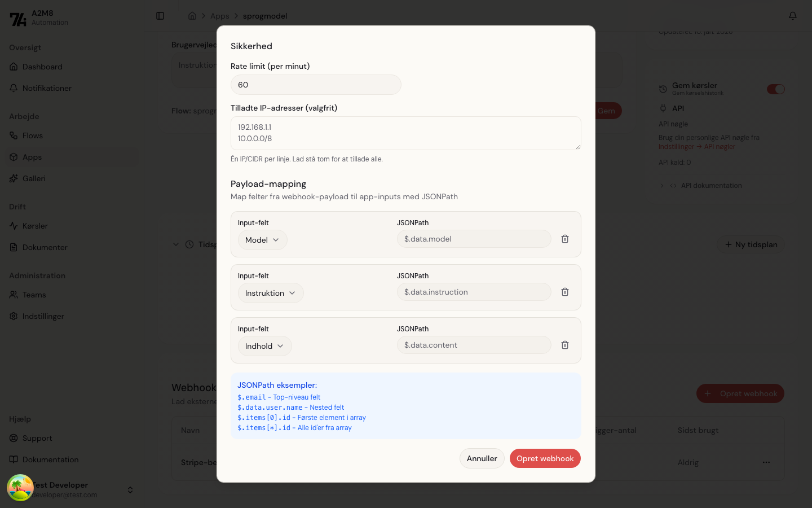Open the Model input-felt dropdown
This screenshot has width=812, height=508.
click(262, 240)
